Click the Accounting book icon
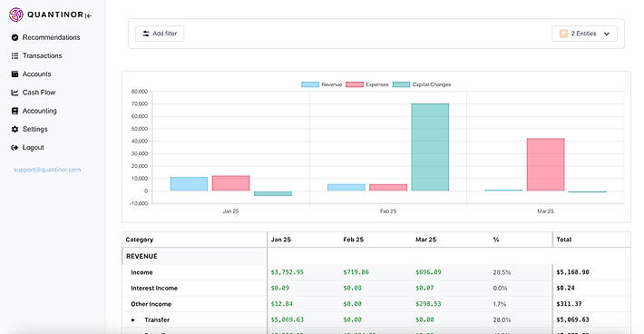The image size is (644, 334). pos(15,111)
